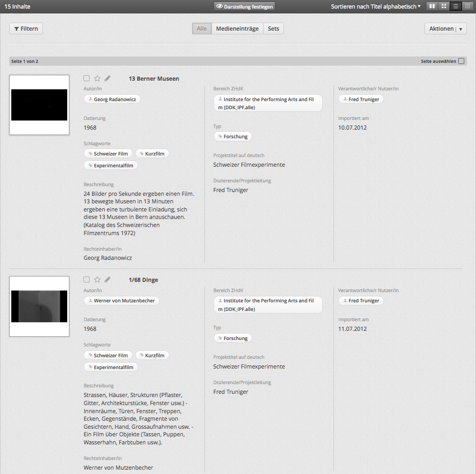Open the 13 Berner Museen title link
Image resolution: width=476 pixels, height=474 pixels.
(154, 79)
